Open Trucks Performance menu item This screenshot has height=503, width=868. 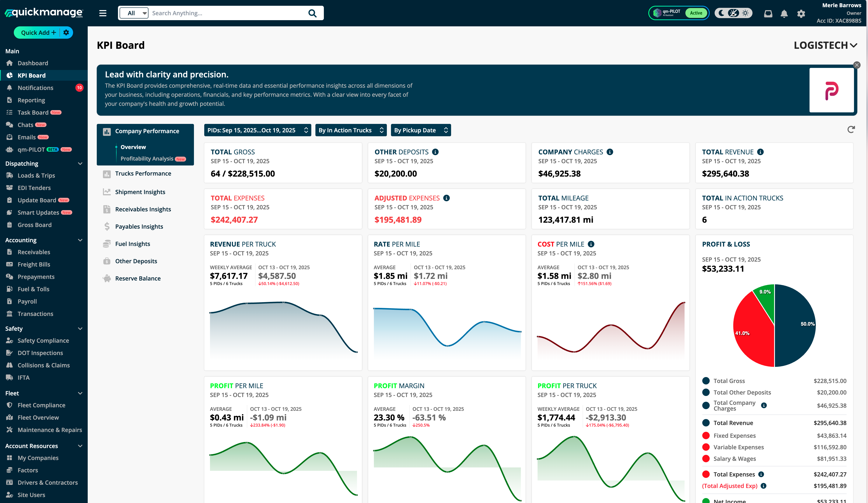point(143,173)
